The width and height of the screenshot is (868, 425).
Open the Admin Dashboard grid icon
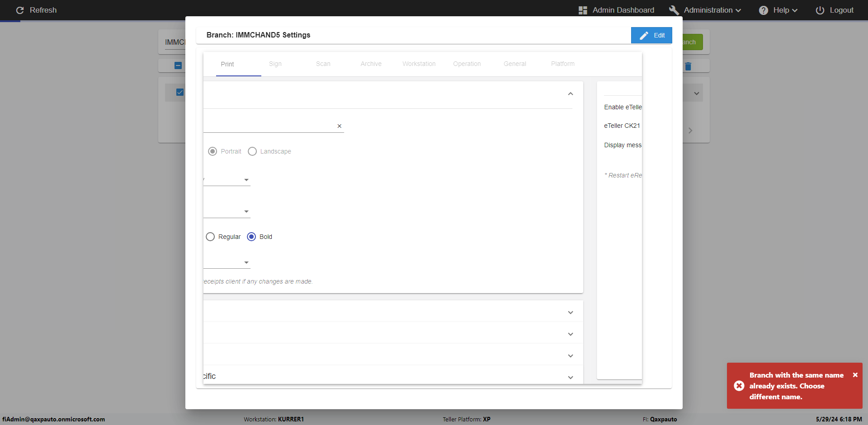583,10
